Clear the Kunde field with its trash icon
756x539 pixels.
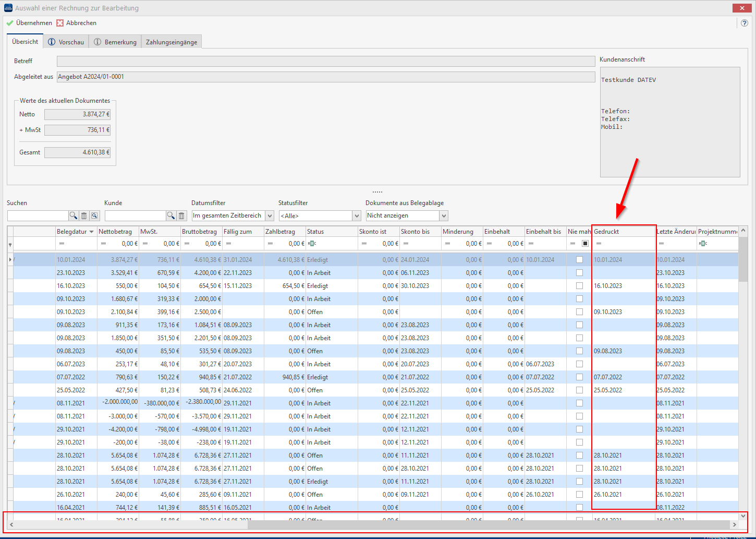181,215
